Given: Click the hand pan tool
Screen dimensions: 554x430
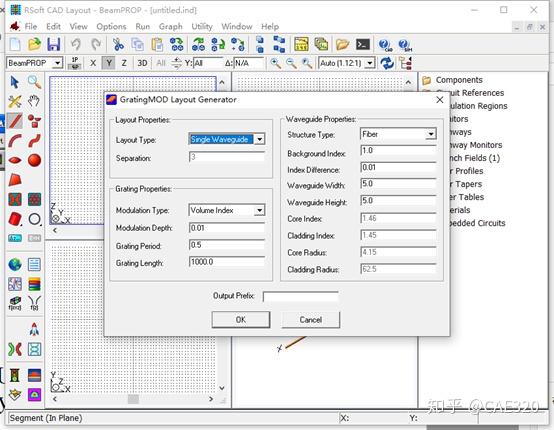Looking at the screenshot, I should pos(34,101).
